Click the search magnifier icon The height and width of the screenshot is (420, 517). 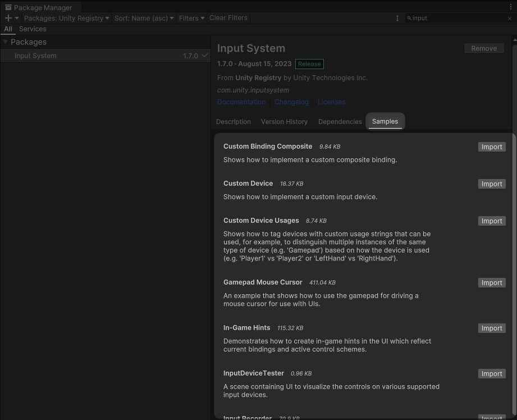click(409, 19)
